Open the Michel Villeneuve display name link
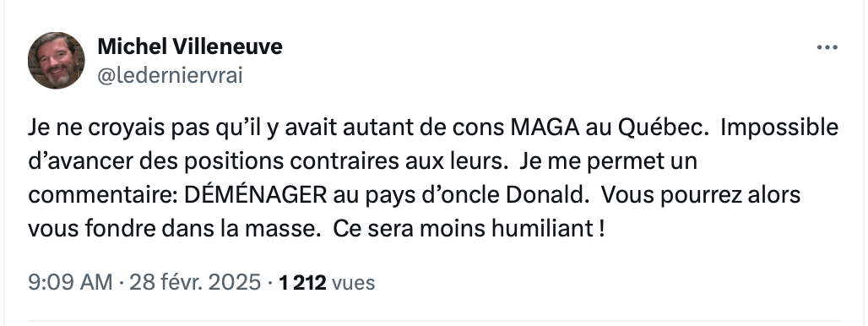The height and width of the screenshot is (326, 868). (190, 46)
